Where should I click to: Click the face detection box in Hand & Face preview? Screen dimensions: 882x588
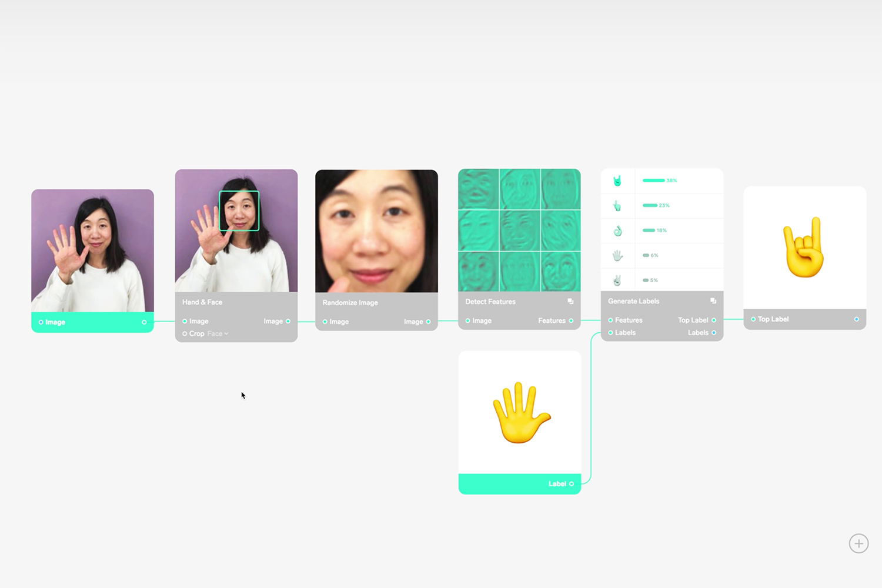[238, 209]
